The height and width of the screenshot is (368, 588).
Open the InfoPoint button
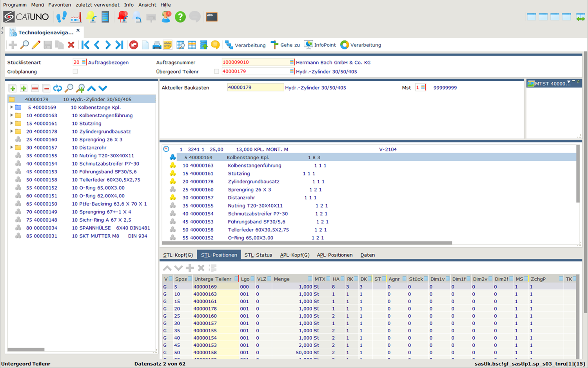(320, 45)
